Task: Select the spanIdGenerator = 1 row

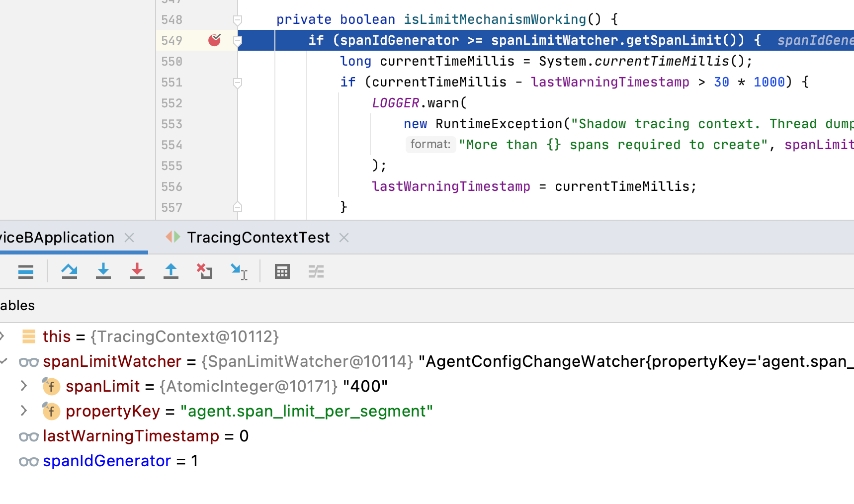Action: (427, 461)
